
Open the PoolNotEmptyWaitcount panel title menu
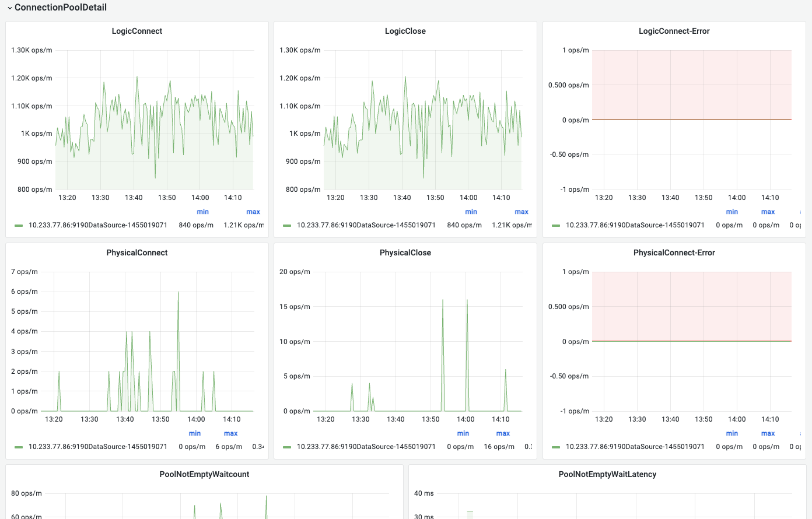point(204,474)
